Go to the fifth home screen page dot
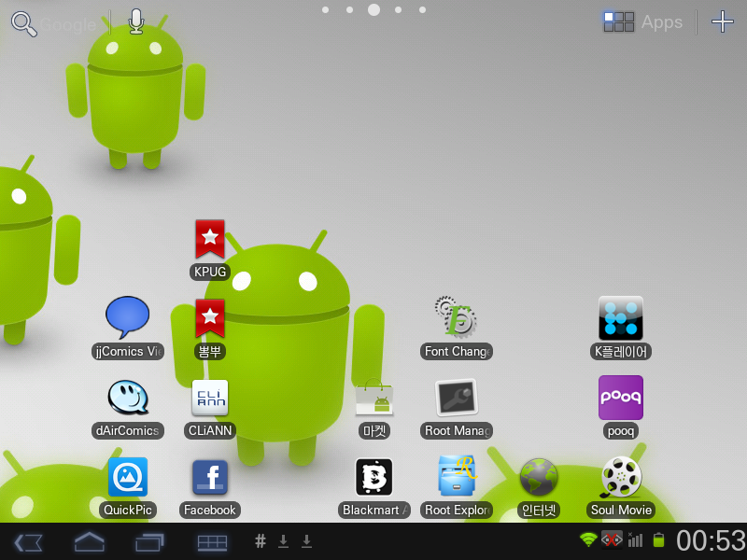The width and height of the screenshot is (747, 560). point(422,9)
